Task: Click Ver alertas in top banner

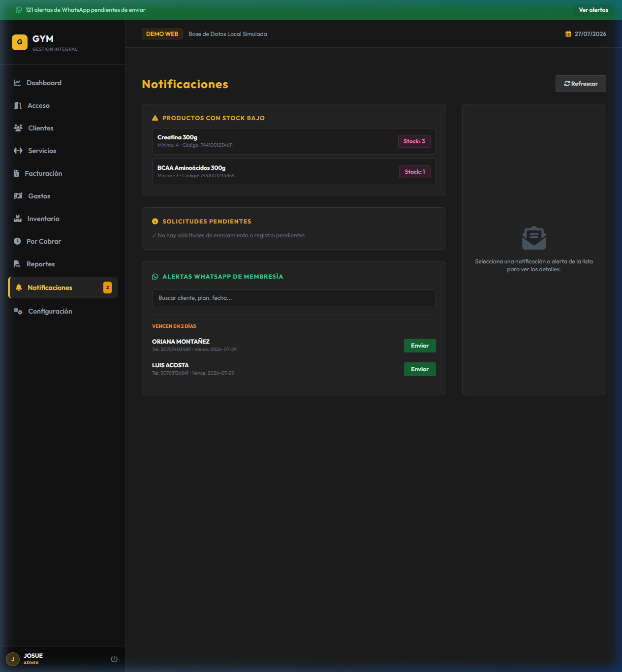Action: [x=593, y=10]
